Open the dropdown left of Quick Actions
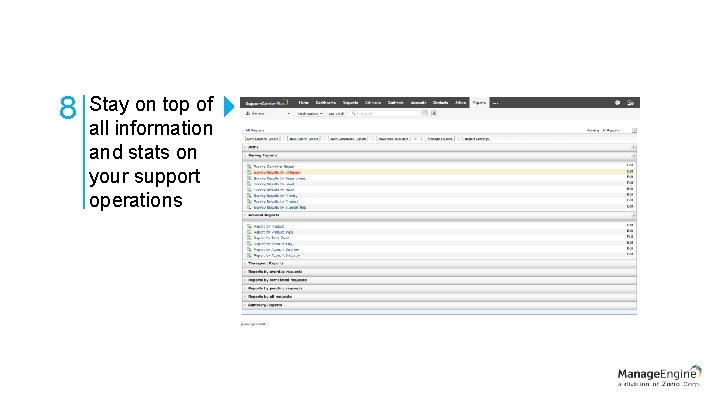720x405 pixels. pyautogui.click(x=268, y=113)
